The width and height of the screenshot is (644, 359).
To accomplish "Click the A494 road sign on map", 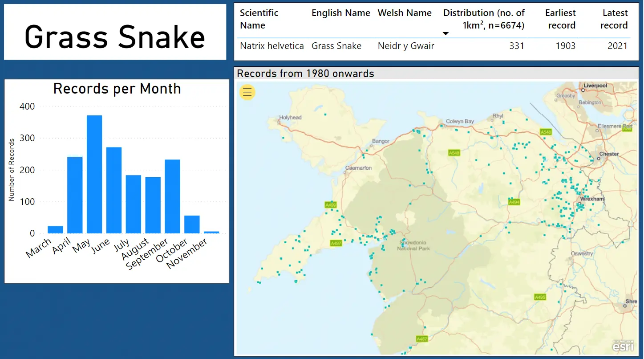I will (x=514, y=202).
